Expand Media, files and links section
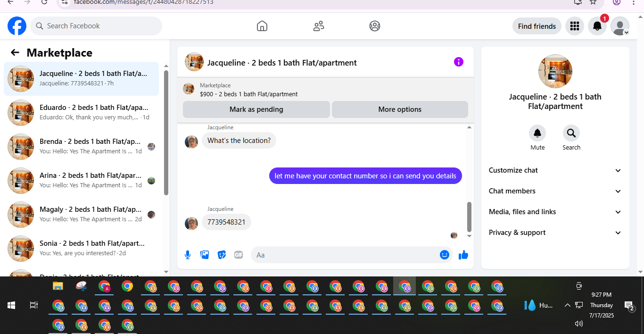This screenshot has width=644, height=334. (555, 212)
